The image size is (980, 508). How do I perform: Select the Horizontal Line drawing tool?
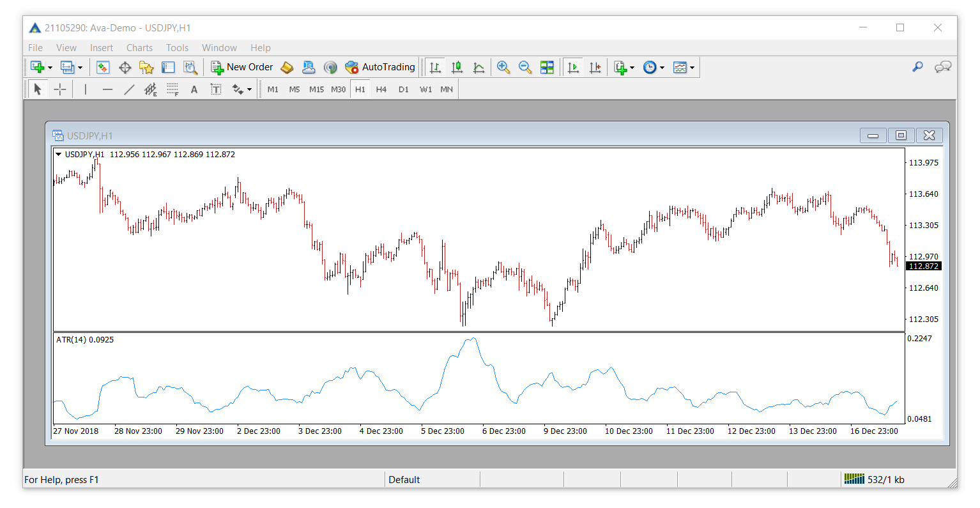point(107,89)
